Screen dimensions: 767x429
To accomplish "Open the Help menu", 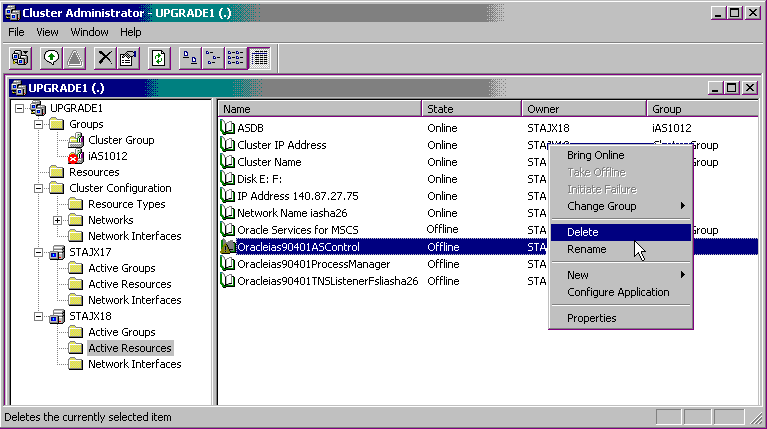I will 131,32.
